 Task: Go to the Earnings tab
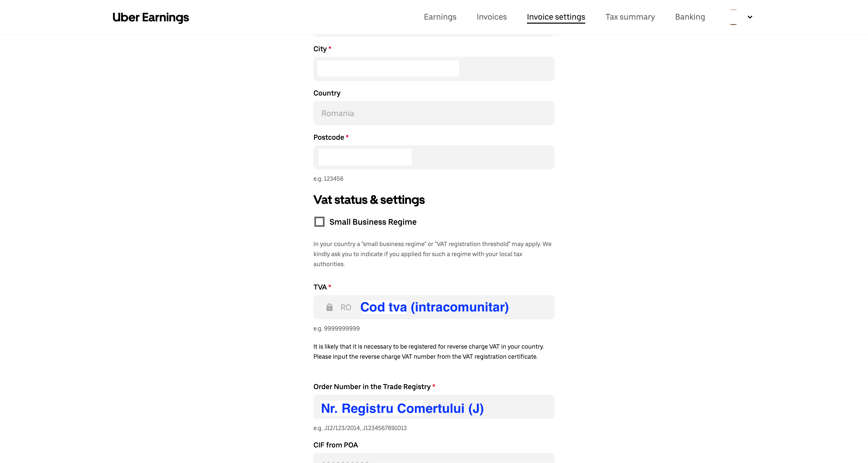[x=440, y=17]
